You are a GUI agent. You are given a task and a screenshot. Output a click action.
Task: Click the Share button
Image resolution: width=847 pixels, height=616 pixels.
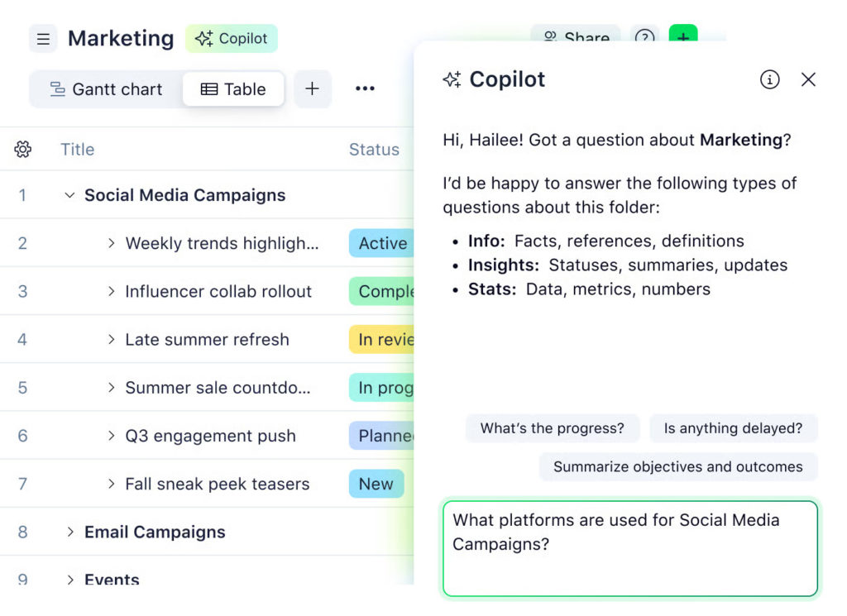576,38
